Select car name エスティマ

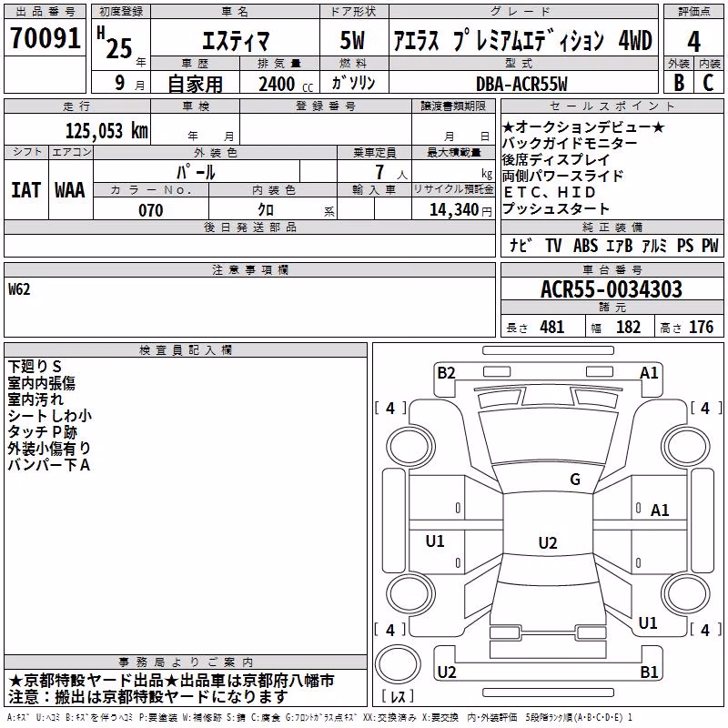pyautogui.click(x=236, y=41)
